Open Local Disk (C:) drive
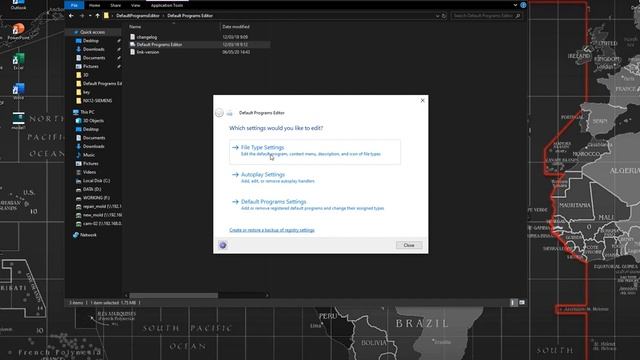 (96, 181)
